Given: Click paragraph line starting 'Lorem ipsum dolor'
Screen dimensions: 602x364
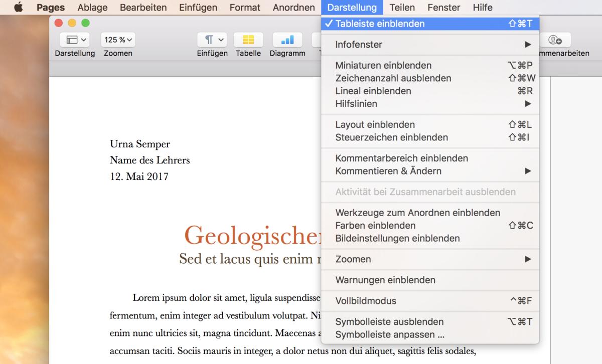Looking at the screenshot, I should [226, 298].
